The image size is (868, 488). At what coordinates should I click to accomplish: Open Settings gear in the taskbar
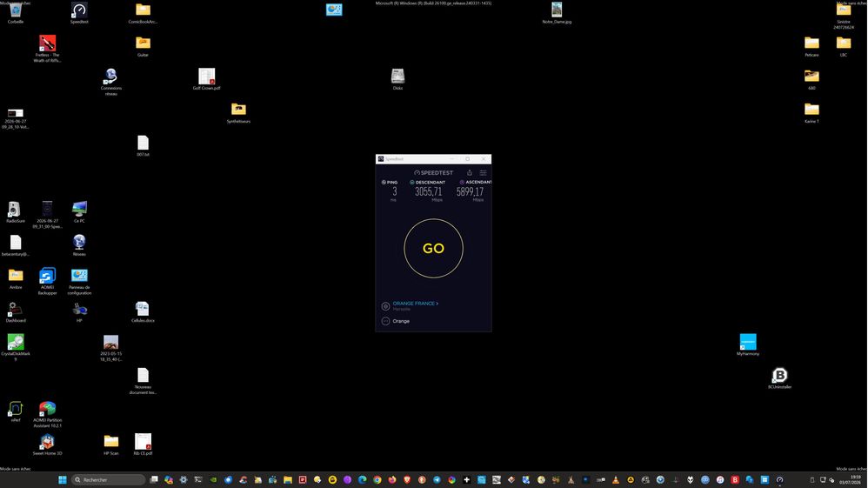click(184, 479)
